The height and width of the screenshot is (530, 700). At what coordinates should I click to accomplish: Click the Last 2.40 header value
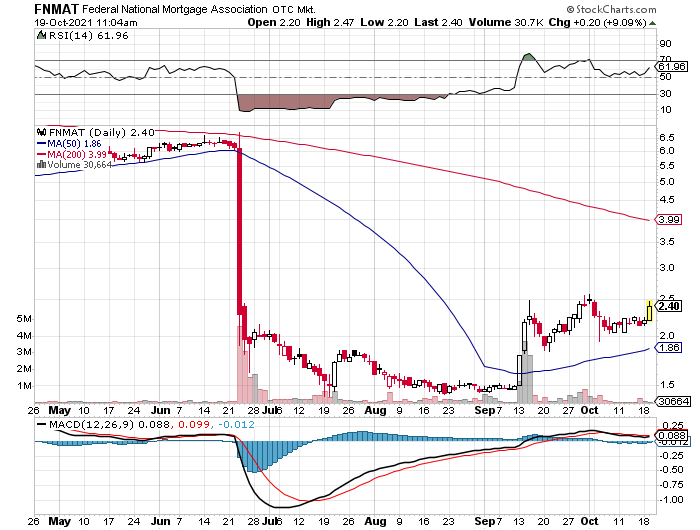pos(438,22)
